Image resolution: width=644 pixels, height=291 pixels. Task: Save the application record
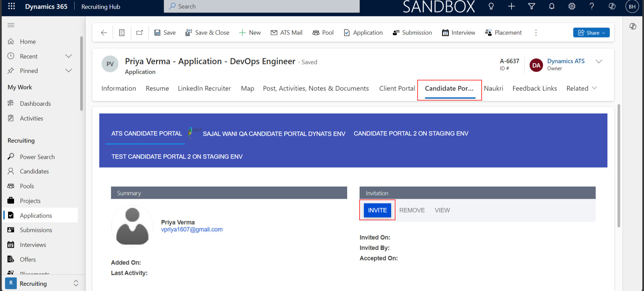coord(165,33)
